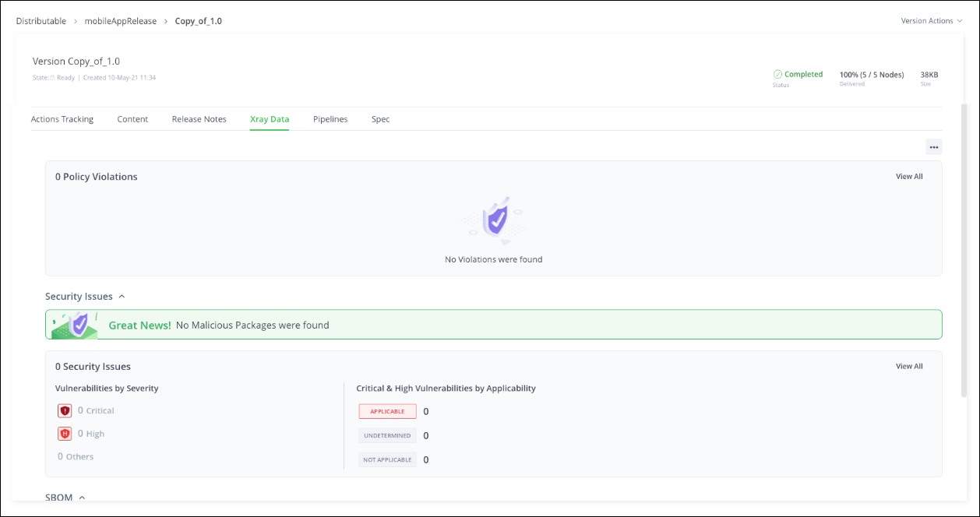Click the NOT APPLICABLE badge

387,459
